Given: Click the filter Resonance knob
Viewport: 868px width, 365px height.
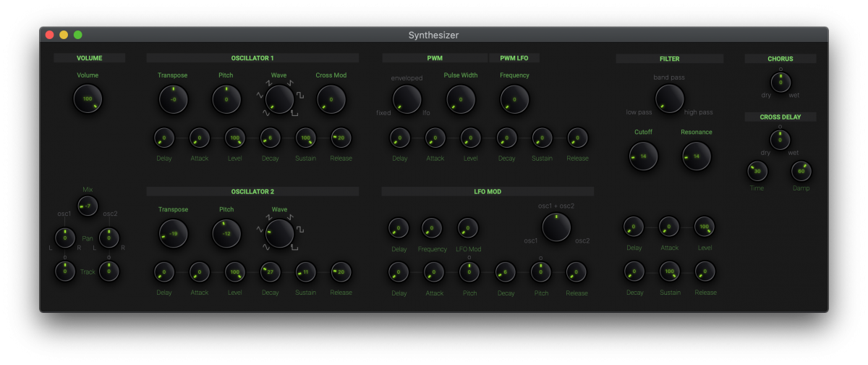Looking at the screenshot, I should (x=697, y=156).
